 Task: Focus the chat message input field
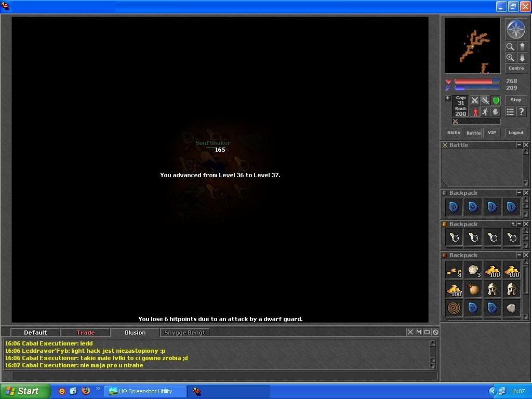click(x=225, y=376)
